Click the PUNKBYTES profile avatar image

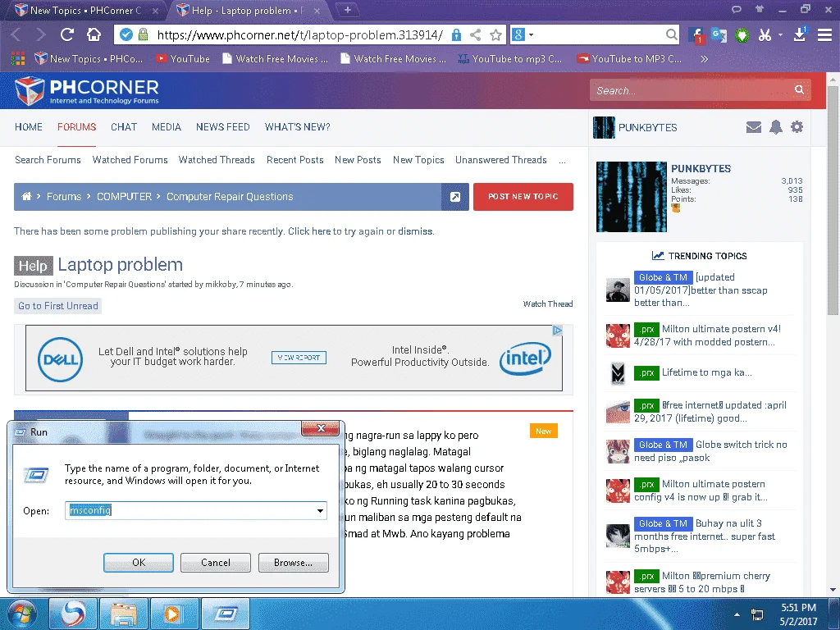(x=631, y=197)
